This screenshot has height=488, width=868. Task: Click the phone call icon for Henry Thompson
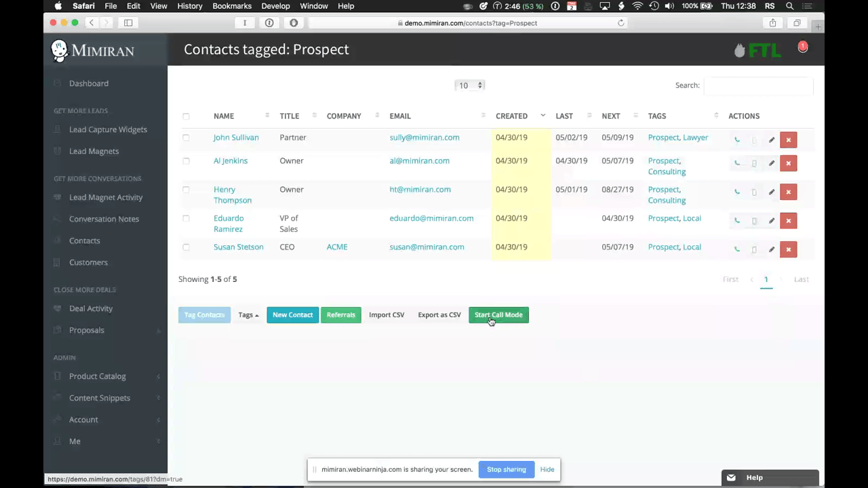click(737, 192)
